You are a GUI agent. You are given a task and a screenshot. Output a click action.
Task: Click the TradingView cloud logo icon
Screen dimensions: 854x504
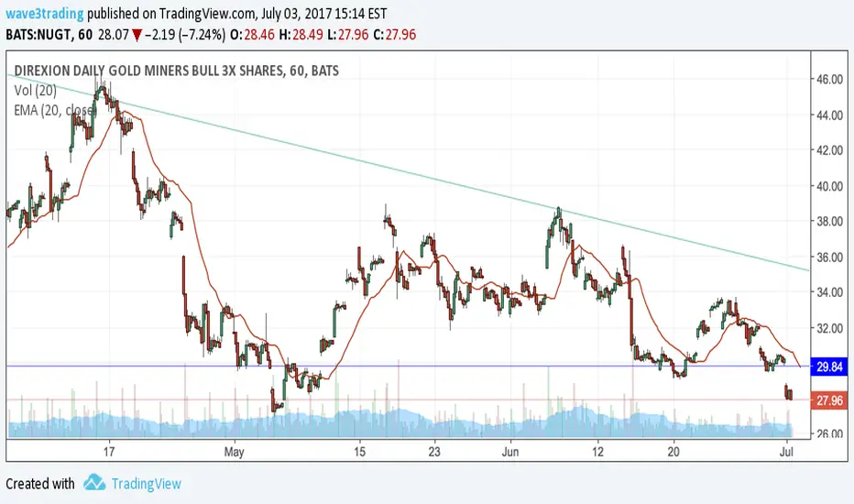click(x=94, y=483)
